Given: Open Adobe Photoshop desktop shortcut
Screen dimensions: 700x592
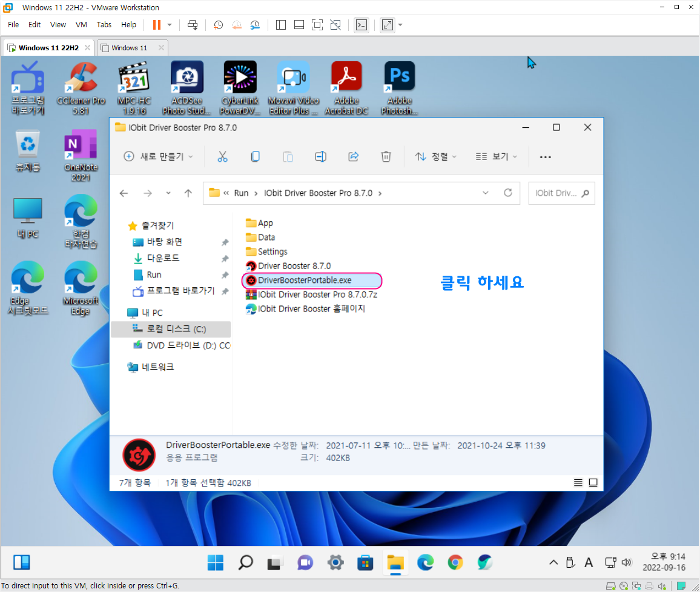Looking at the screenshot, I should tap(400, 88).
